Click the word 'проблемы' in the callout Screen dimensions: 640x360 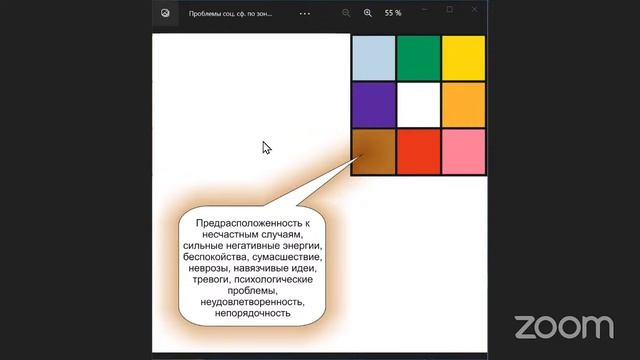coord(251,291)
